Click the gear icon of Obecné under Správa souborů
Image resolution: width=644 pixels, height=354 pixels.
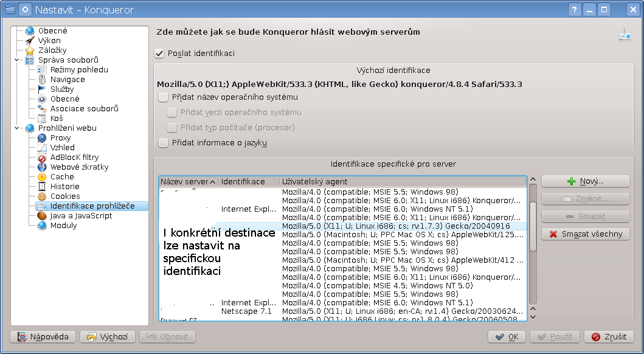[42, 99]
